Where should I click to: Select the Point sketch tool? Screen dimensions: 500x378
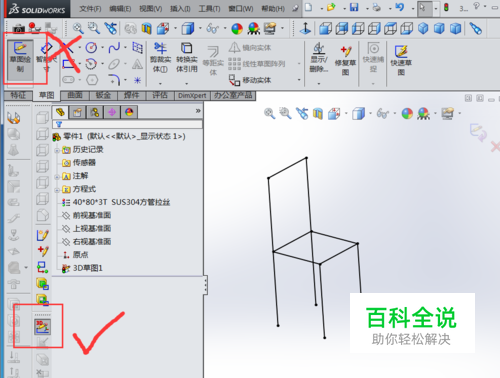pyautogui.click(x=137, y=80)
